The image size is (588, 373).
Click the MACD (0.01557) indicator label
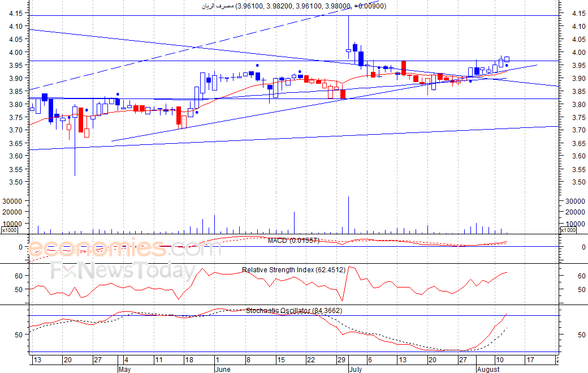tap(293, 241)
